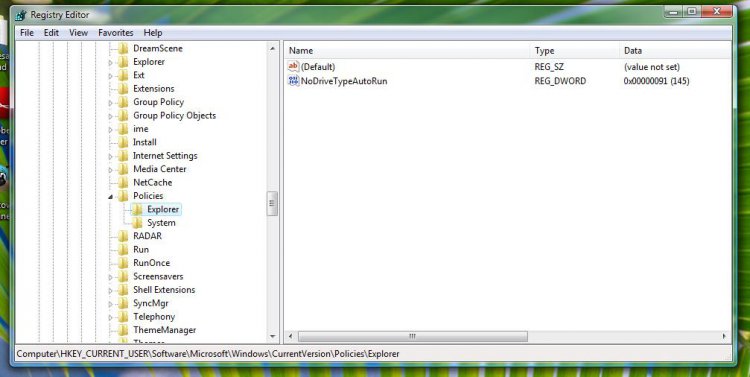Click the tree pane scroll up arrow
Image resolution: width=750 pixels, height=377 pixels.
pyautogui.click(x=273, y=48)
